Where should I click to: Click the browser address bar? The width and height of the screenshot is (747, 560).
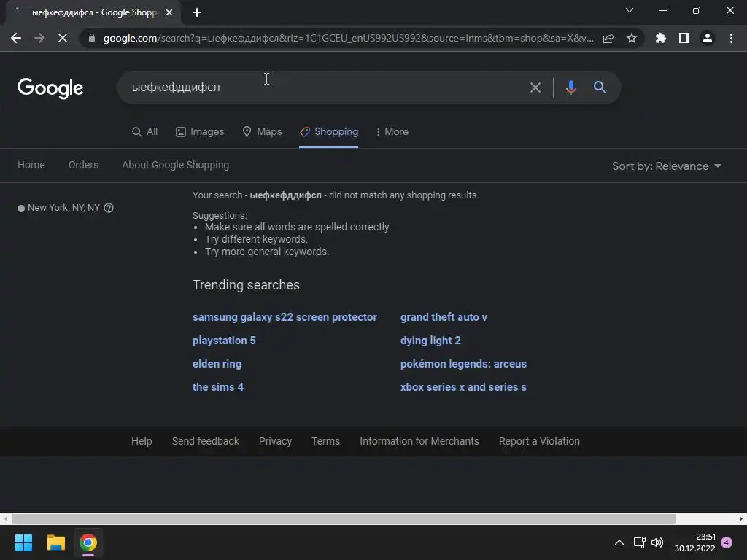(348, 38)
